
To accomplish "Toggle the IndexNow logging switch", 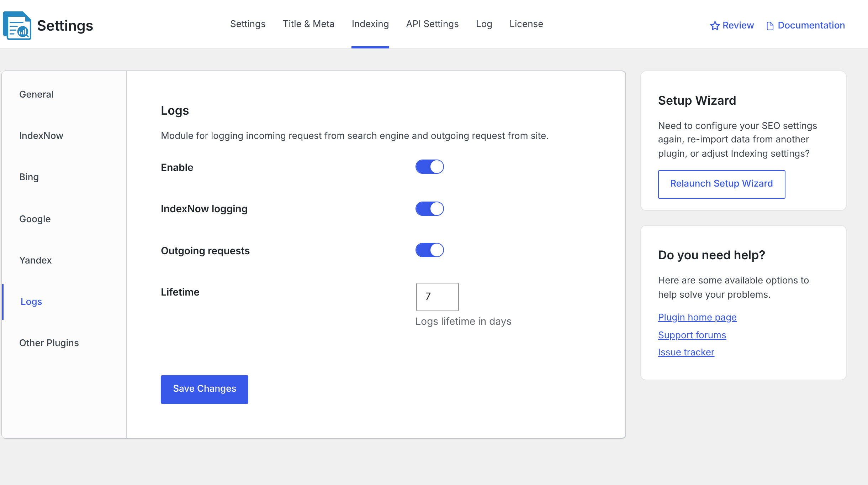I will (429, 209).
